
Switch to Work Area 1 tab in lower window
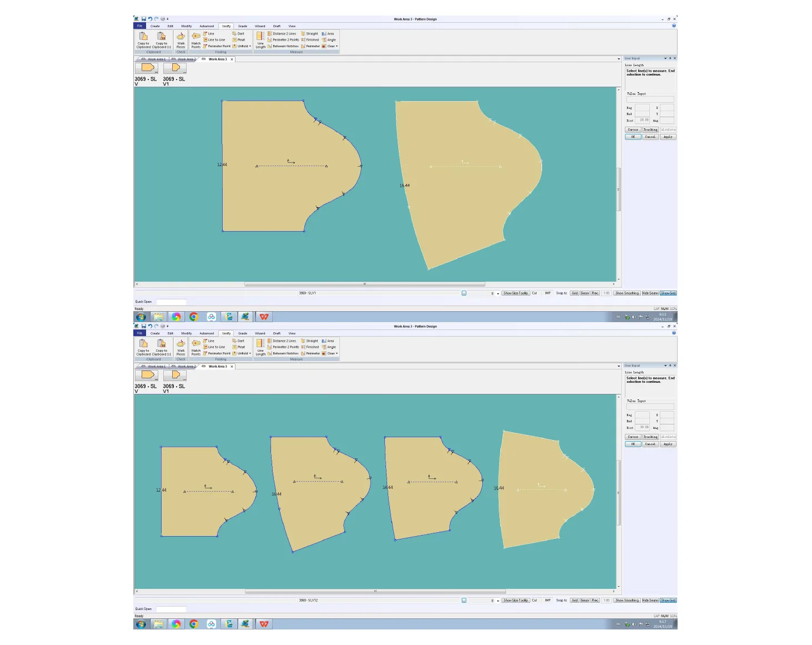coord(154,367)
